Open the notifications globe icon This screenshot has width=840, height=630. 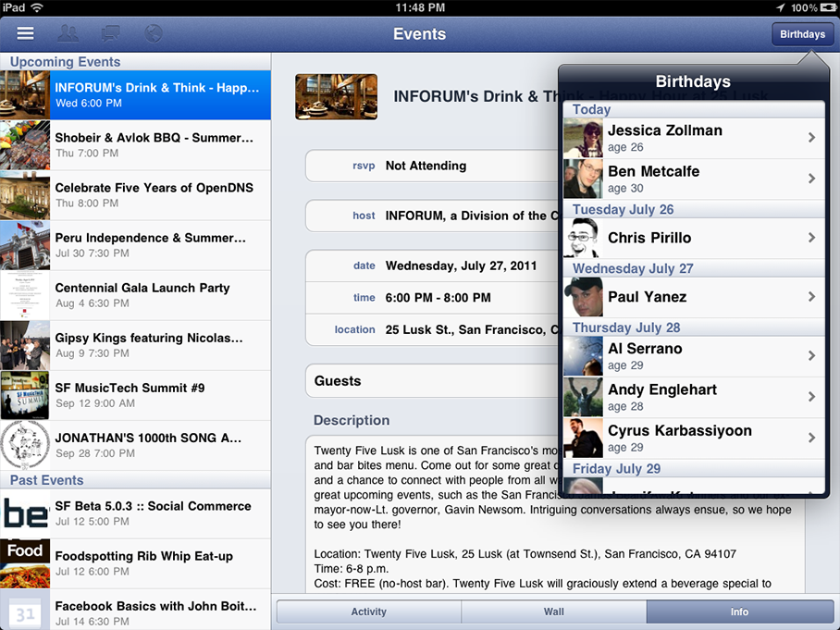(x=154, y=33)
